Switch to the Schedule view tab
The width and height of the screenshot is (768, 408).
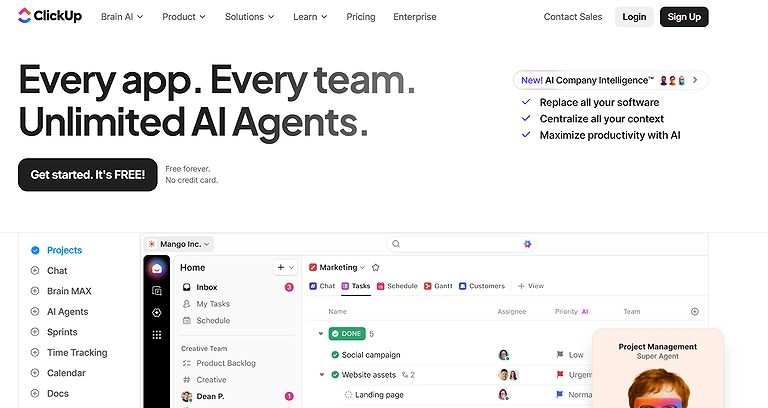click(397, 286)
